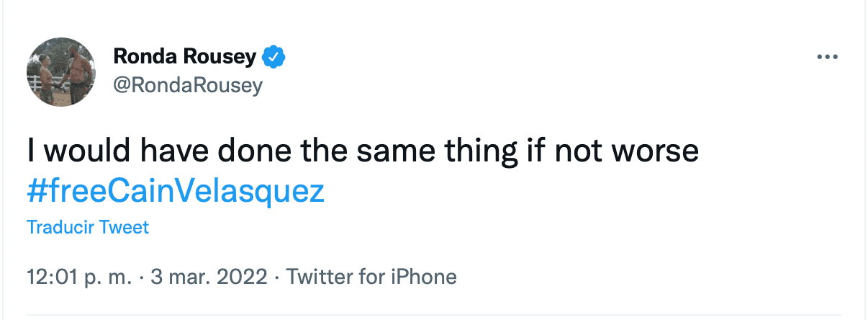Image resolution: width=868 pixels, height=320 pixels.
Task: Click the shirtless man in the avatar
Action: [78, 67]
